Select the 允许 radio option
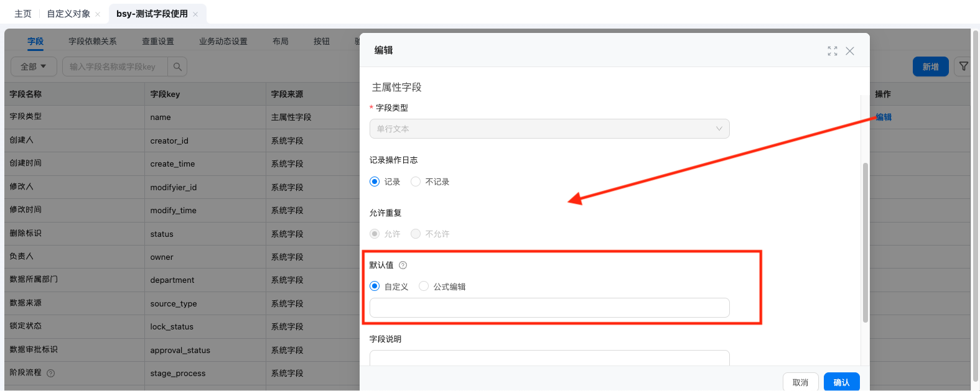 pyautogui.click(x=375, y=234)
